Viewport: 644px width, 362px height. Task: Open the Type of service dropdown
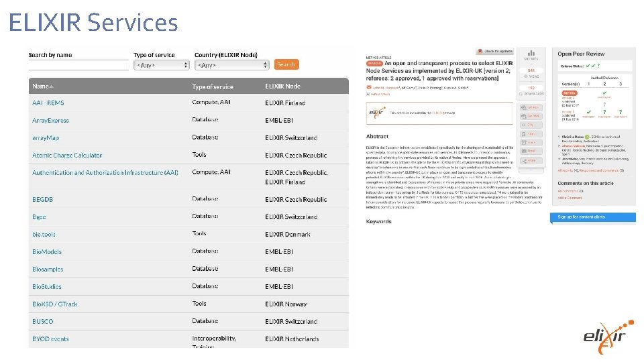[161, 65]
